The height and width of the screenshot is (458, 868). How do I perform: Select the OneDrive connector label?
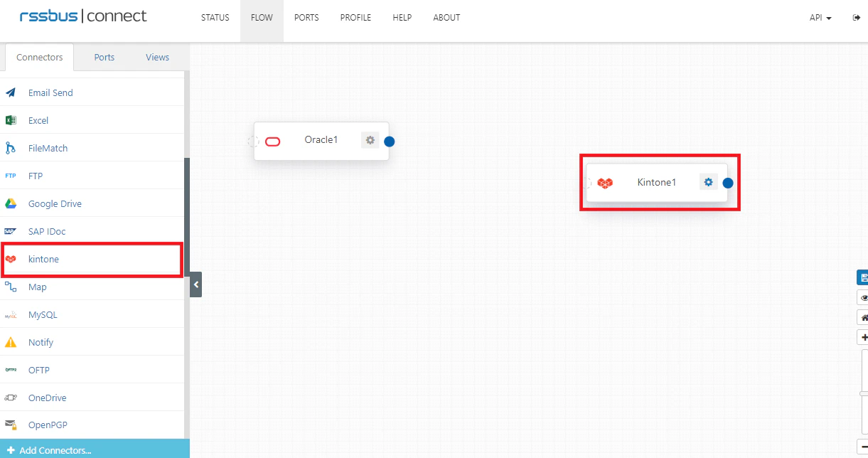tap(47, 398)
